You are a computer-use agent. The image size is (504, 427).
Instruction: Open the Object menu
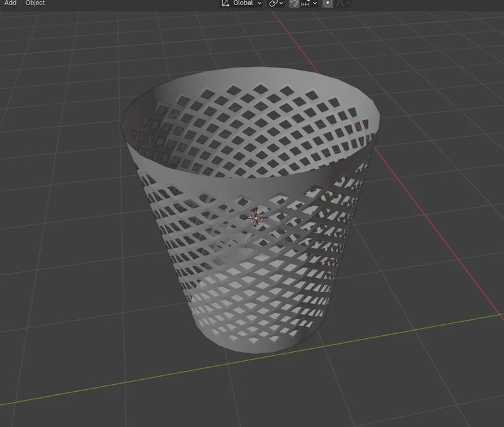click(x=35, y=3)
